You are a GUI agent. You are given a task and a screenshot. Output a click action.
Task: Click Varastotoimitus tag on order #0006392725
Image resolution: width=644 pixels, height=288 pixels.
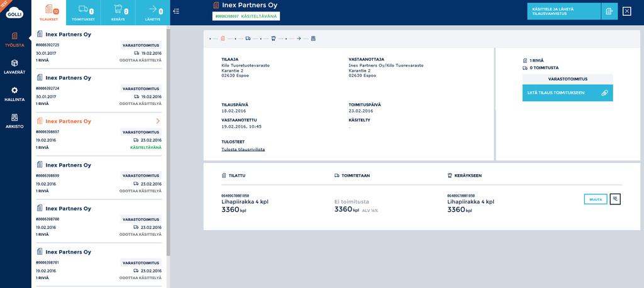pos(141,45)
